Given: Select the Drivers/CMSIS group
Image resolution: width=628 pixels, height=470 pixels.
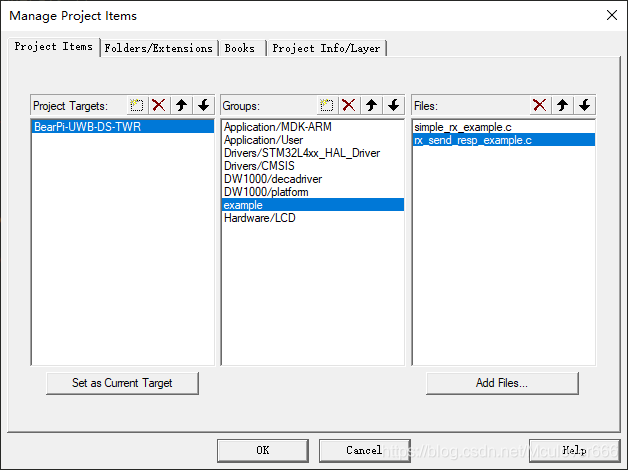Looking at the screenshot, I should click(313, 166).
